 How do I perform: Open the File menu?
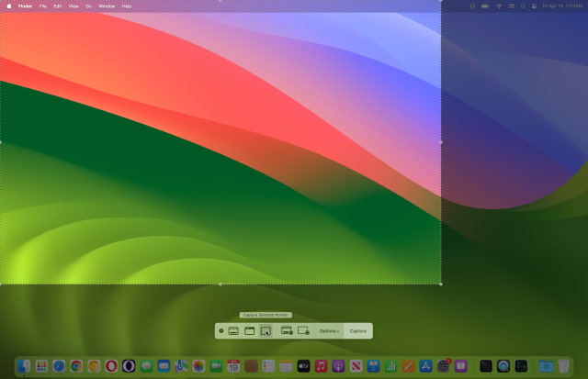click(42, 6)
